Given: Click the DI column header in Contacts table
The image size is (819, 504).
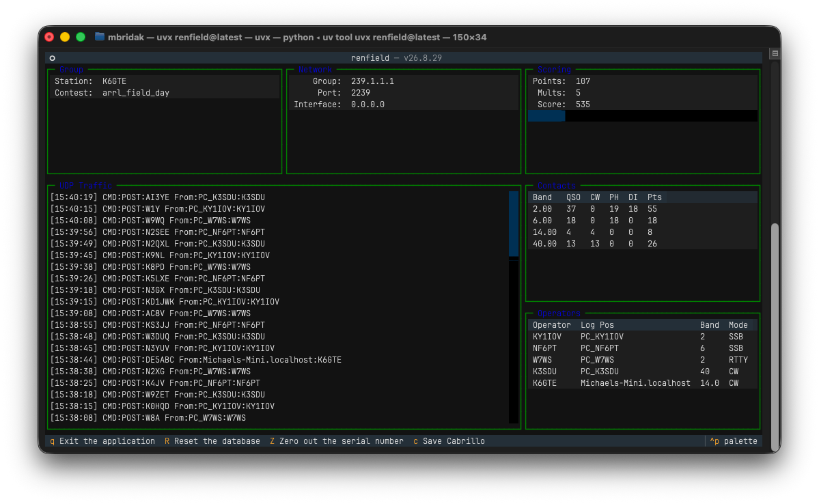Looking at the screenshot, I should click(x=633, y=197).
